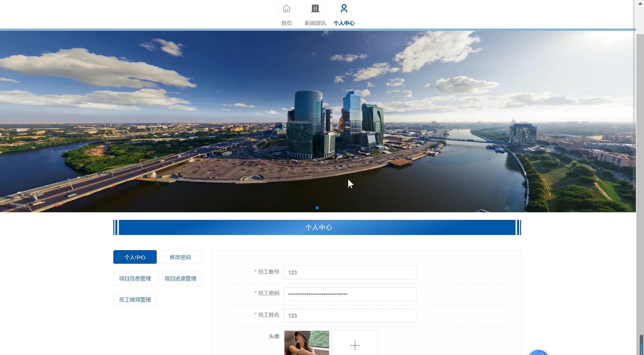The width and height of the screenshot is (644, 355).
Task: Click the blue floating circle button
Action: click(538, 352)
